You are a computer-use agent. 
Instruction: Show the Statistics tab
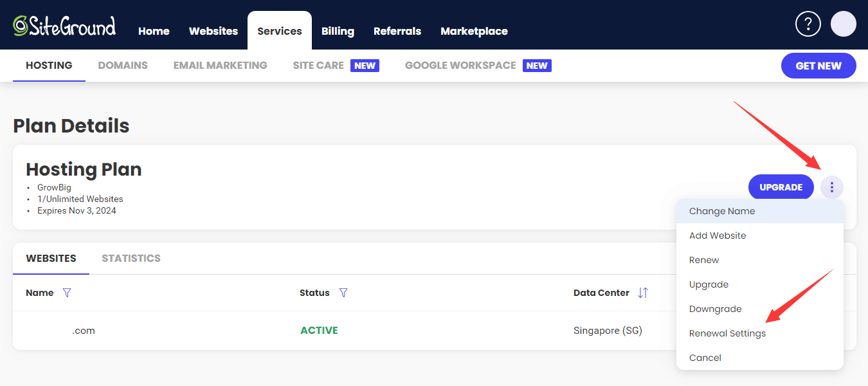(131, 259)
